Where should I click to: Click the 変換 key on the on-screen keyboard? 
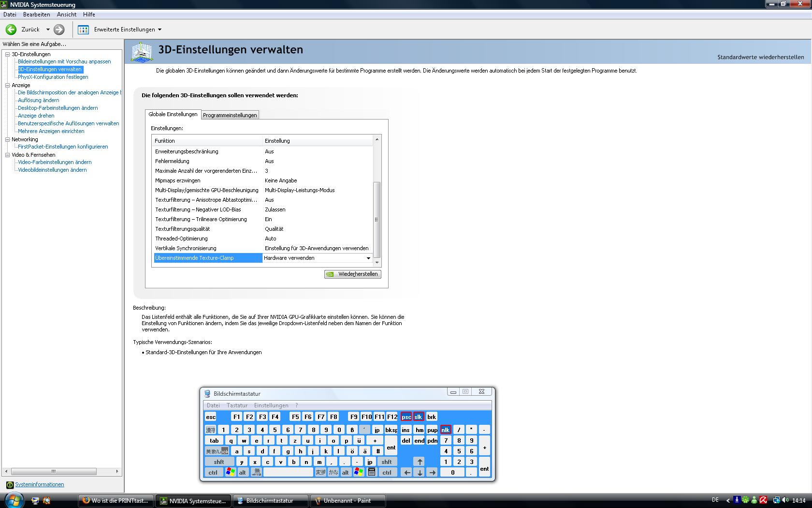point(320,472)
